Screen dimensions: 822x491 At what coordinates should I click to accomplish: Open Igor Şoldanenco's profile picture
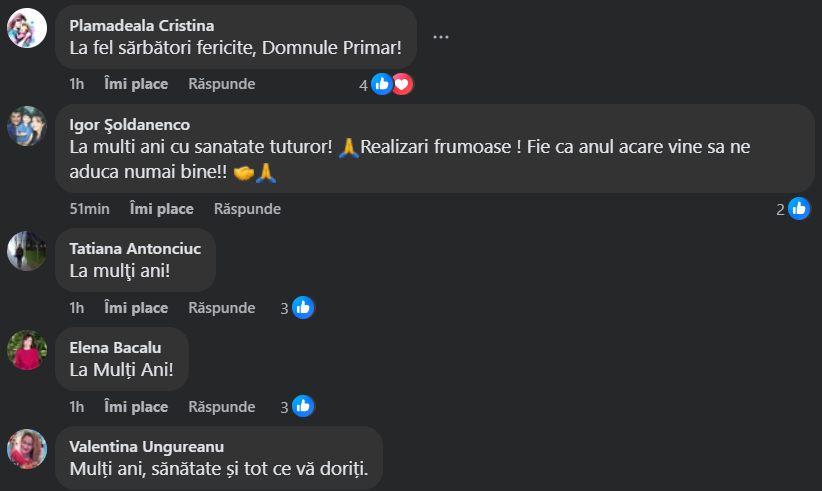click(27, 126)
